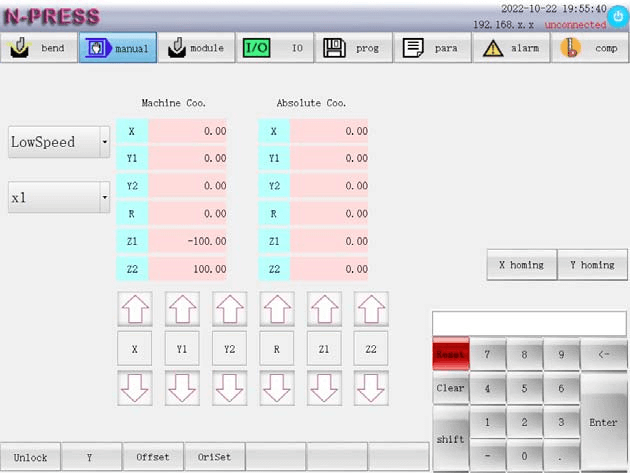The width and height of the screenshot is (630, 473).
Task: Click the X homing button
Action: [521, 265]
